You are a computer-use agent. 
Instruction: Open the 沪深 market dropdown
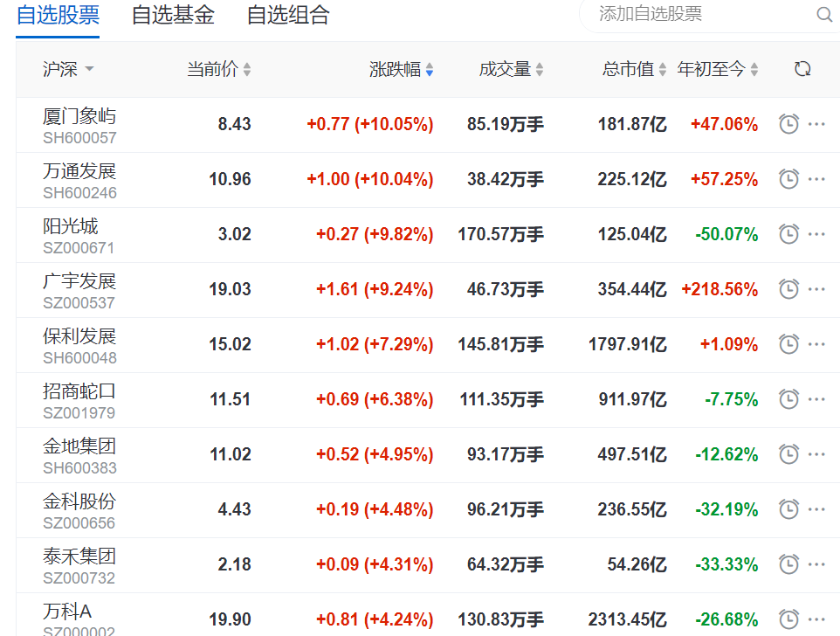68,69
